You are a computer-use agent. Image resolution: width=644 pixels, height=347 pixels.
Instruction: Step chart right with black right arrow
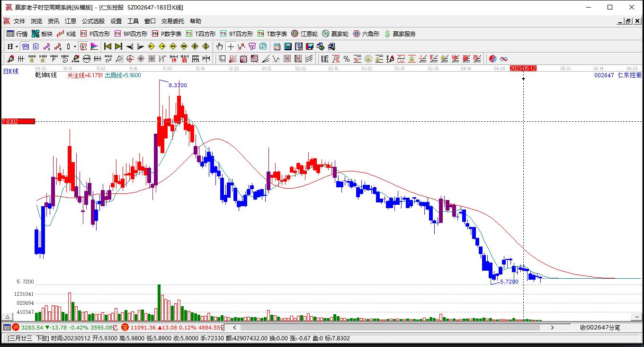pyautogui.click(x=141, y=46)
